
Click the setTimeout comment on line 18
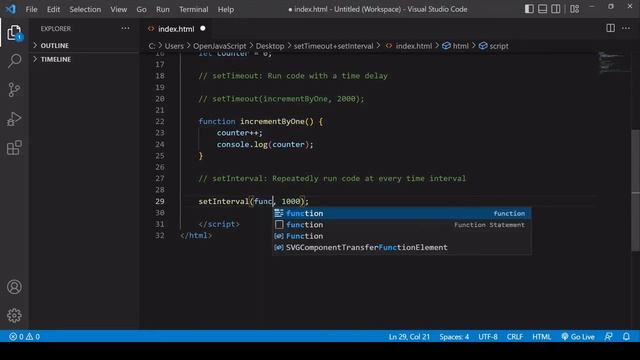pos(293,76)
